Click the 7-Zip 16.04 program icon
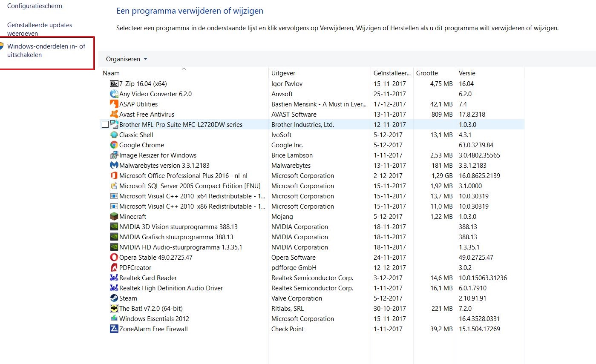 (x=114, y=84)
